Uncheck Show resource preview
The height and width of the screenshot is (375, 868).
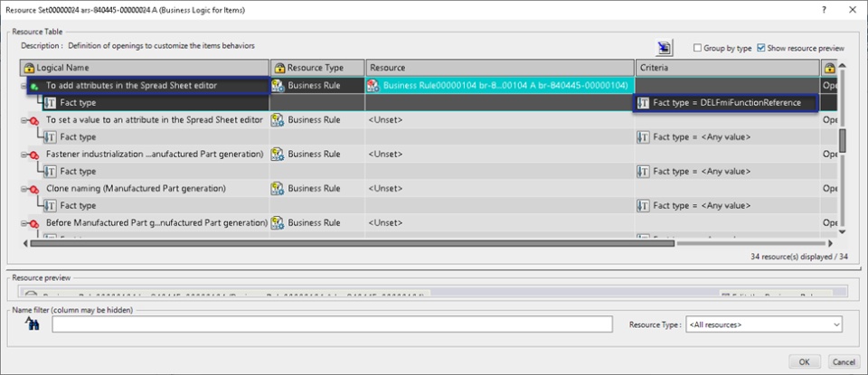point(760,48)
